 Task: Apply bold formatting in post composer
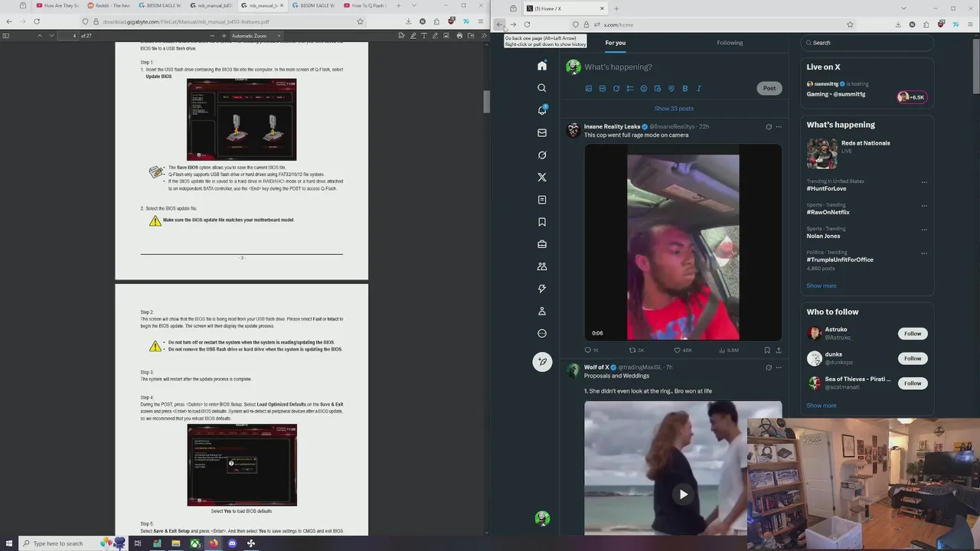point(685,89)
